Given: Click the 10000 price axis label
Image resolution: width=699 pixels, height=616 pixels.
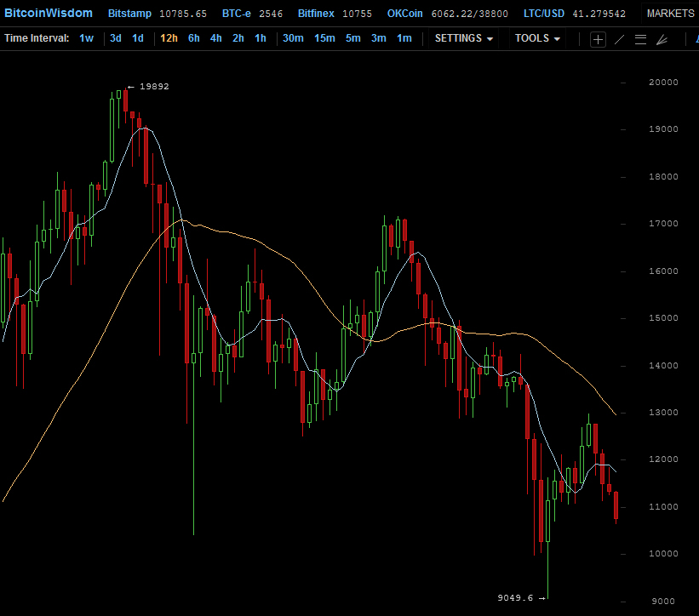Looking at the screenshot, I should click(x=663, y=554).
